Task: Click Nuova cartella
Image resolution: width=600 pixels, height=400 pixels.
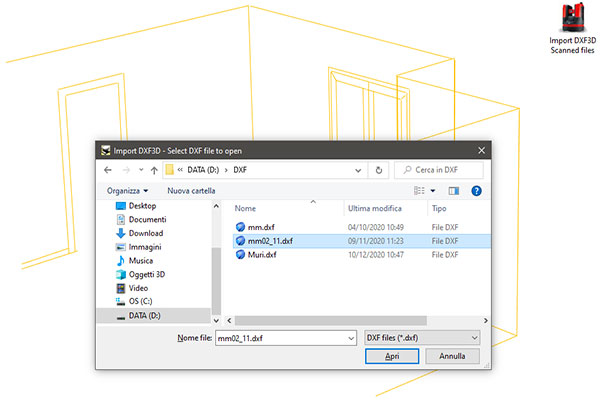Action: pos(191,191)
